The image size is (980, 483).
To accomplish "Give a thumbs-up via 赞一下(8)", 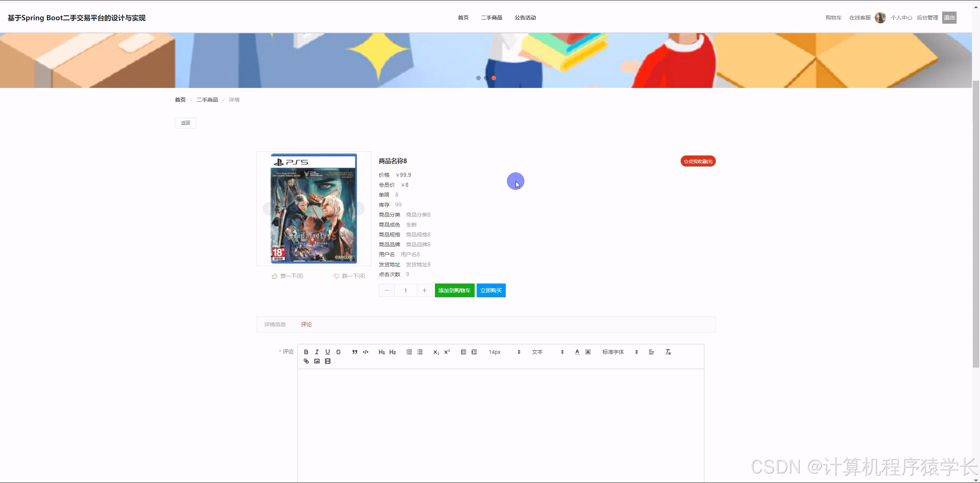I will (287, 276).
